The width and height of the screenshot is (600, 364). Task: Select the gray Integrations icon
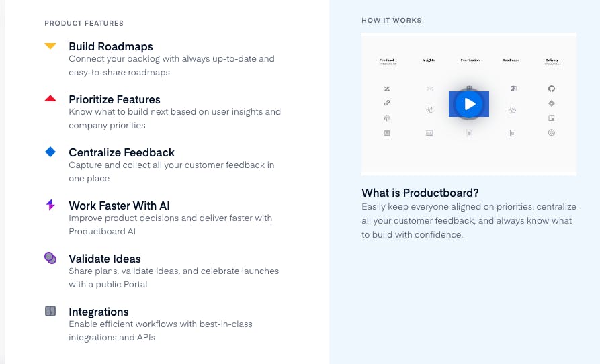click(50, 311)
